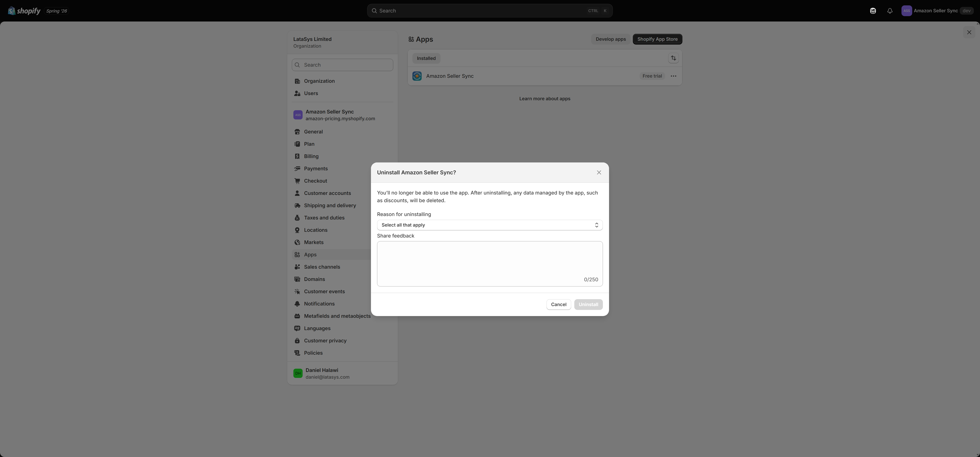This screenshot has width=980, height=457.
Task: Click the Shopify logo
Action: pos(24,11)
